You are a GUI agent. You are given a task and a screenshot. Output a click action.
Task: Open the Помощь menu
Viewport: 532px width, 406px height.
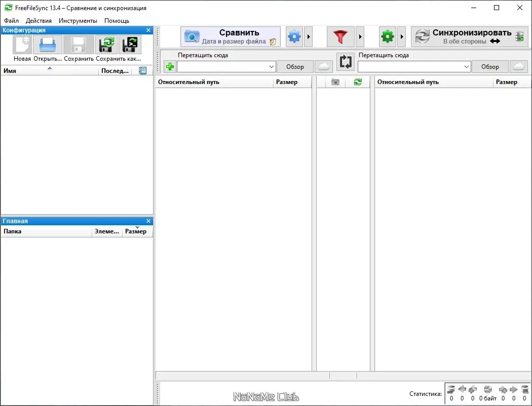117,21
